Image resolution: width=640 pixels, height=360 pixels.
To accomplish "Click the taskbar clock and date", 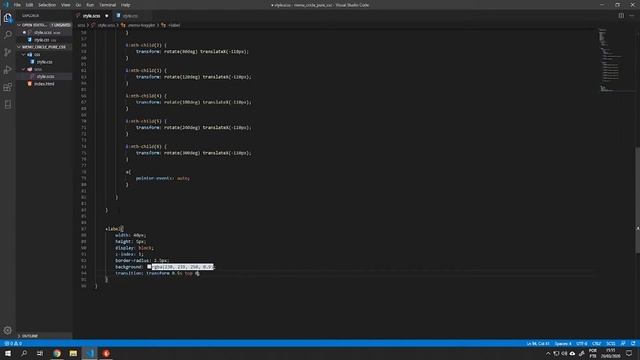I will (611, 353).
